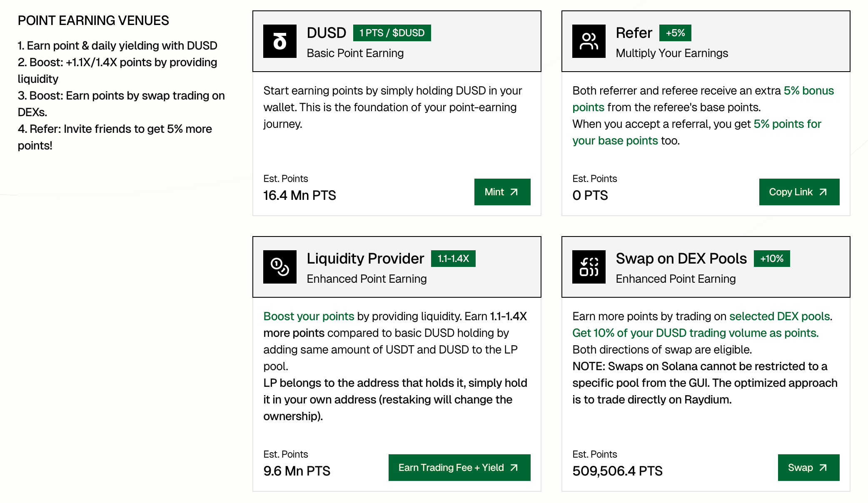The width and height of the screenshot is (868, 503).
Task: Click the arrow icon on Mint button
Action: (x=514, y=192)
